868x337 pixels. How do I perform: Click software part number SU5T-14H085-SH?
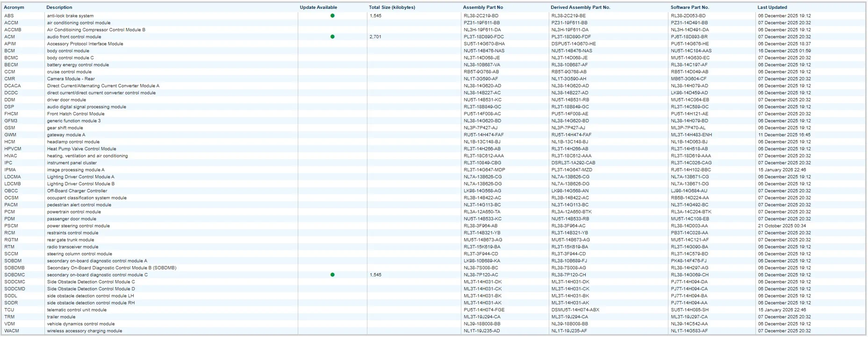tap(689, 310)
